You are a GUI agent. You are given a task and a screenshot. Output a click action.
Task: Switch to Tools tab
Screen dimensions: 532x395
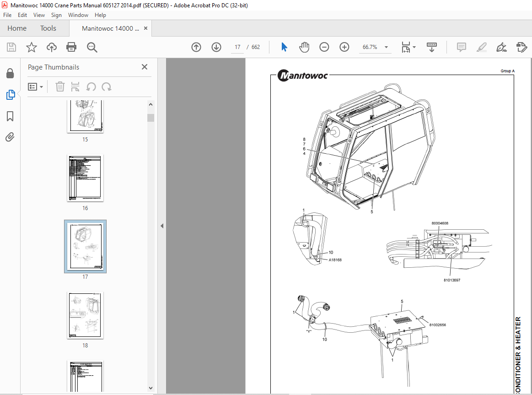[48, 28]
